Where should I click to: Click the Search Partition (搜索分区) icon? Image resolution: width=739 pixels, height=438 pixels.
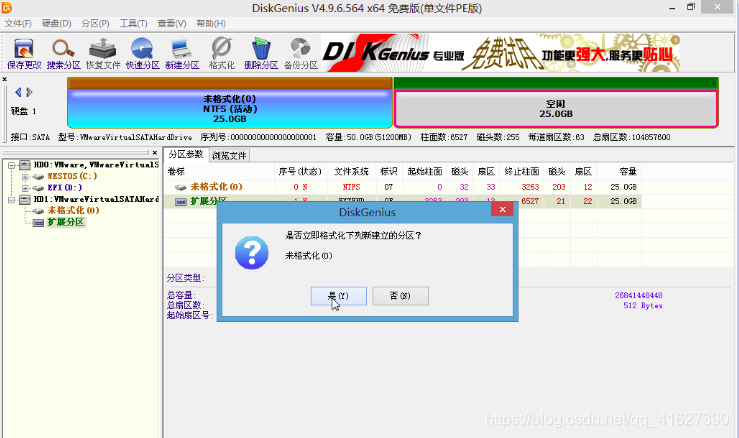click(x=64, y=53)
